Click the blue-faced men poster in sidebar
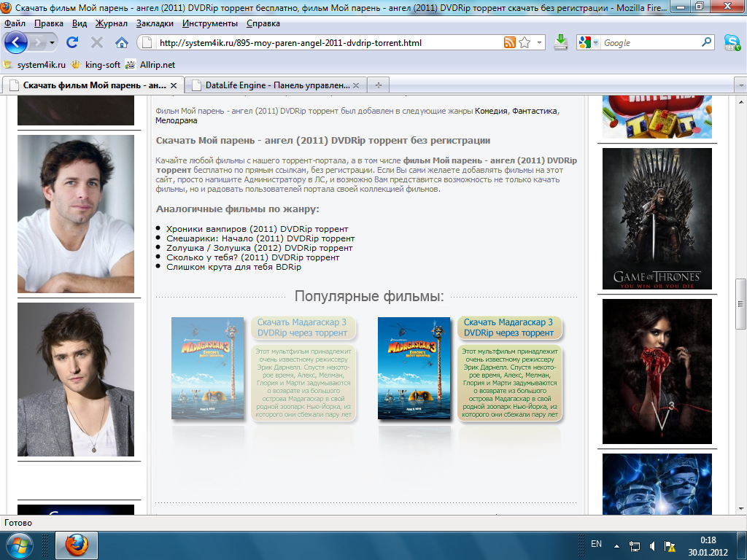The width and height of the screenshot is (747, 560). pos(657,484)
